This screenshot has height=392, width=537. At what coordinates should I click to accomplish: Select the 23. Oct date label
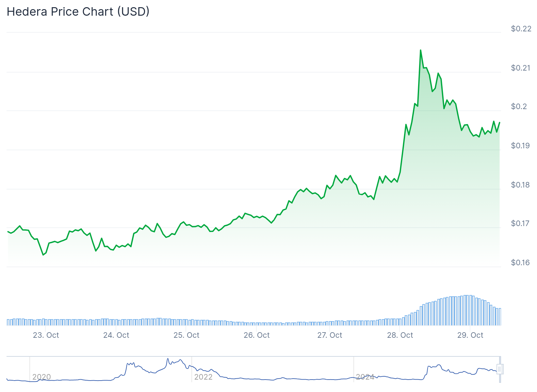tap(46, 335)
